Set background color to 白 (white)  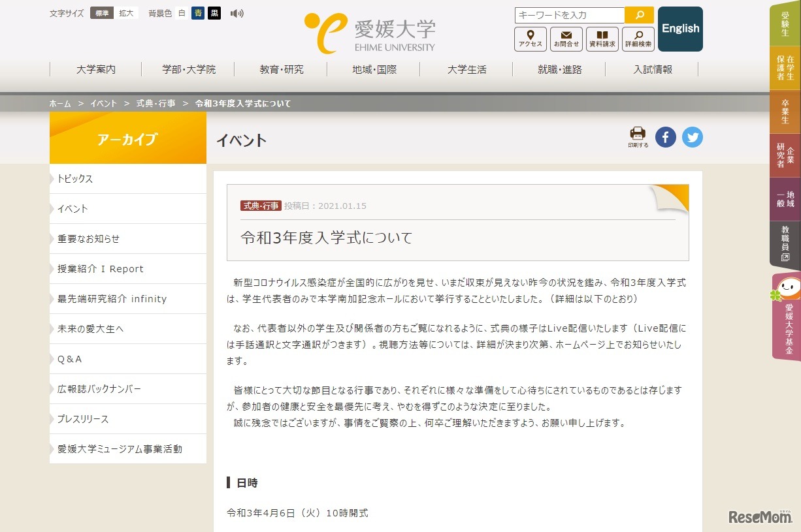pyautogui.click(x=181, y=12)
